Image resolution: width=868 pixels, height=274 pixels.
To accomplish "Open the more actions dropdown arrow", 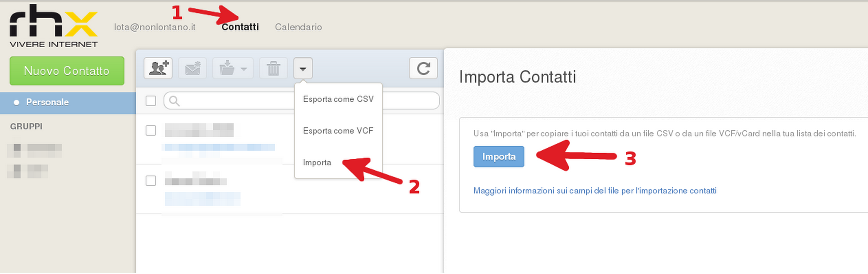I will coord(303,68).
